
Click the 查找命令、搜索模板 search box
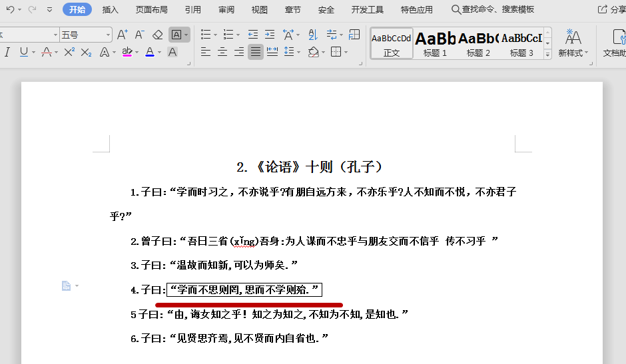[x=493, y=9]
